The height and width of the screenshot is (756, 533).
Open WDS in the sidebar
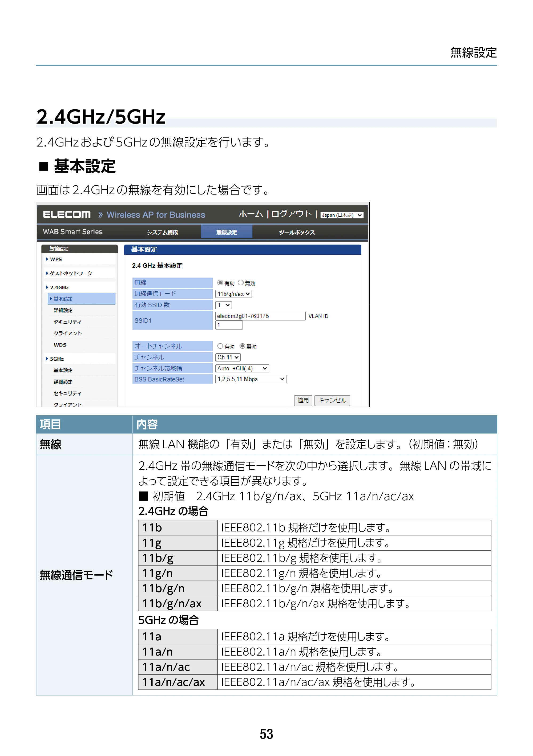(60, 345)
